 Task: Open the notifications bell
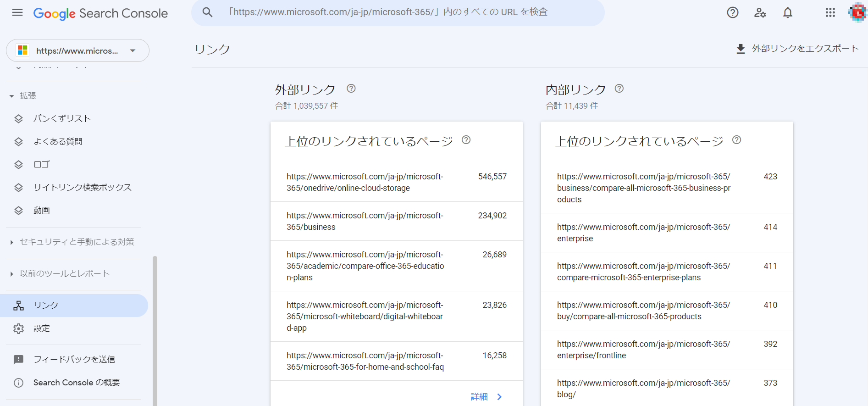(x=788, y=12)
